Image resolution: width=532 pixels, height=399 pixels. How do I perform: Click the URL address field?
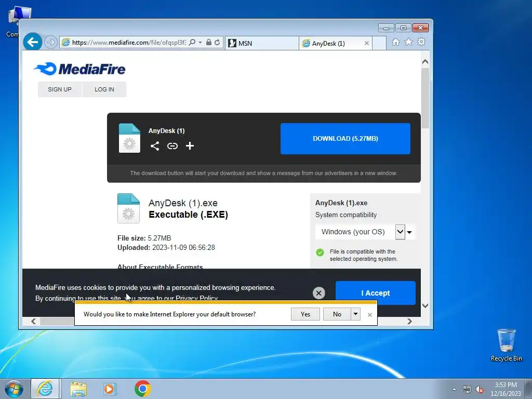[129, 43]
